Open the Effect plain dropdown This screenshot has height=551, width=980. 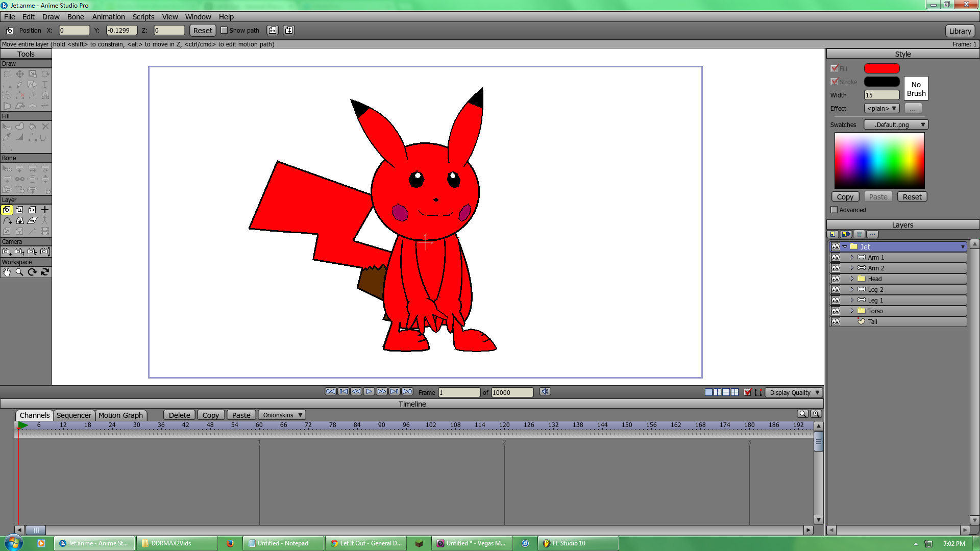881,109
